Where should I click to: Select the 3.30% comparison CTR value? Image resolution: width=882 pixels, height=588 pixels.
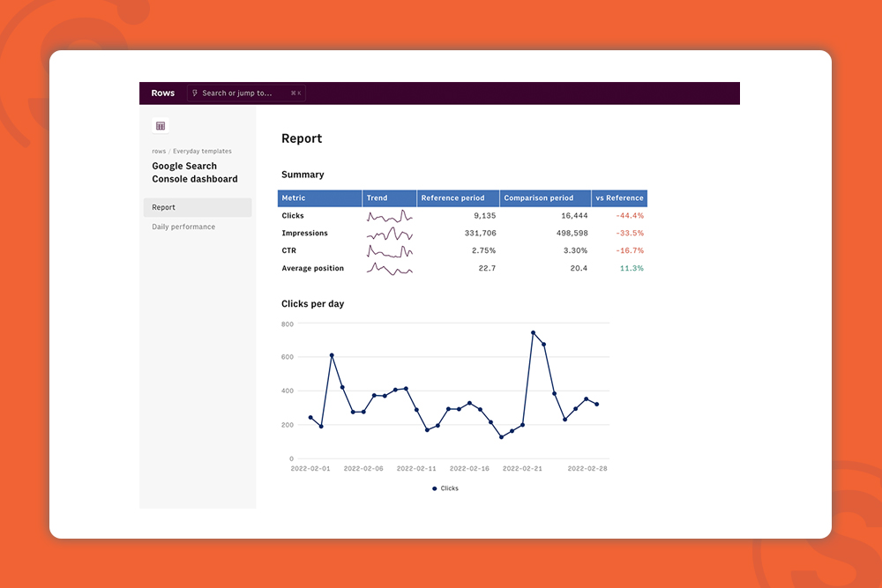click(575, 250)
